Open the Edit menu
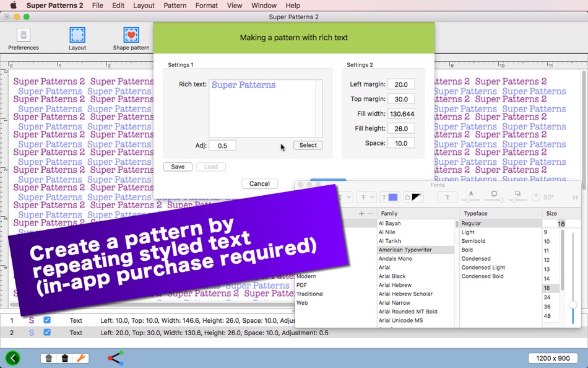Image resolution: width=588 pixels, height=368 pixels. (x=118, y=5)
